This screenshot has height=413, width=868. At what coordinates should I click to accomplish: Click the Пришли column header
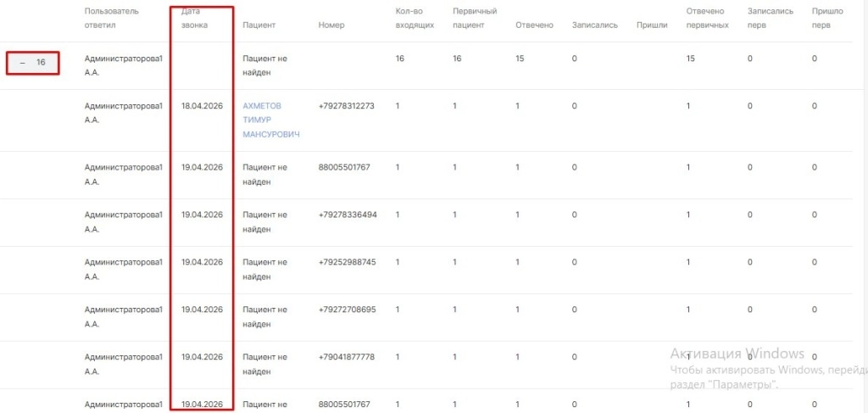pos(652,25)
